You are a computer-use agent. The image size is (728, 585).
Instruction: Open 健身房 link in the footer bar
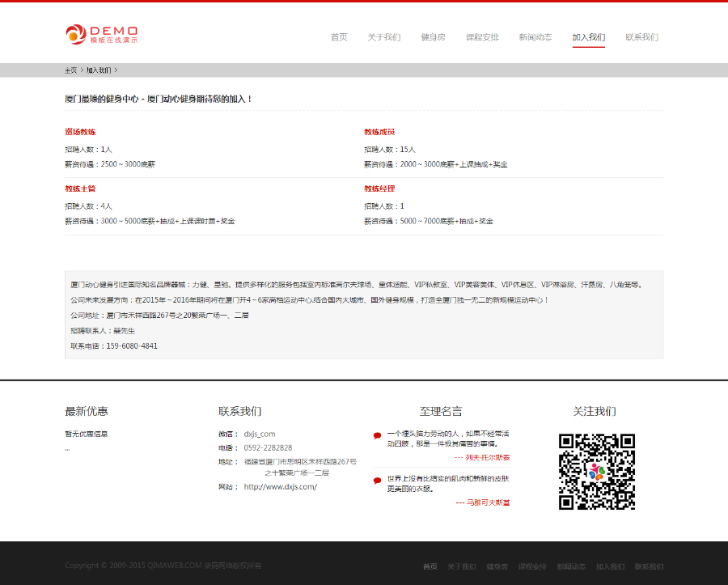pyautogui.click(x=497, y=566)
